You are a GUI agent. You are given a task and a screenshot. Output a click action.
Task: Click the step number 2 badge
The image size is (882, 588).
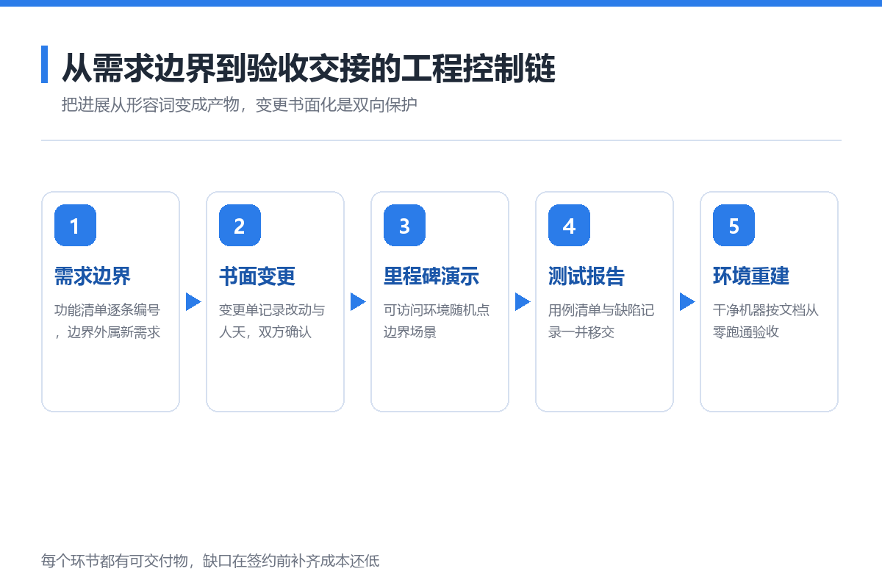[x=240, y=226]
